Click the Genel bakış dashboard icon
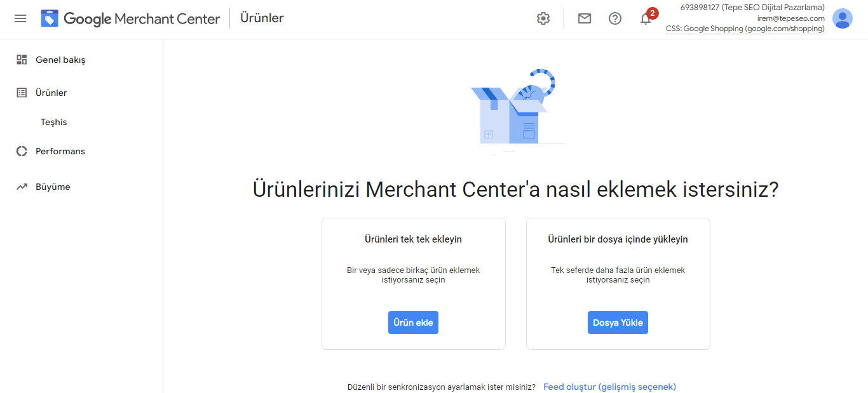The height and width of the screenshot is (393, 868). [22, 60]
